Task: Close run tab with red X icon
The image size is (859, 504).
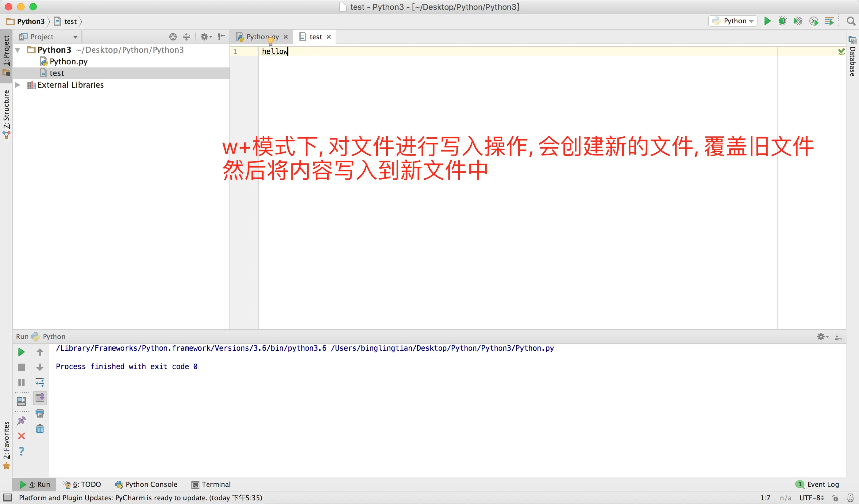Action: [x=21, y=436]
